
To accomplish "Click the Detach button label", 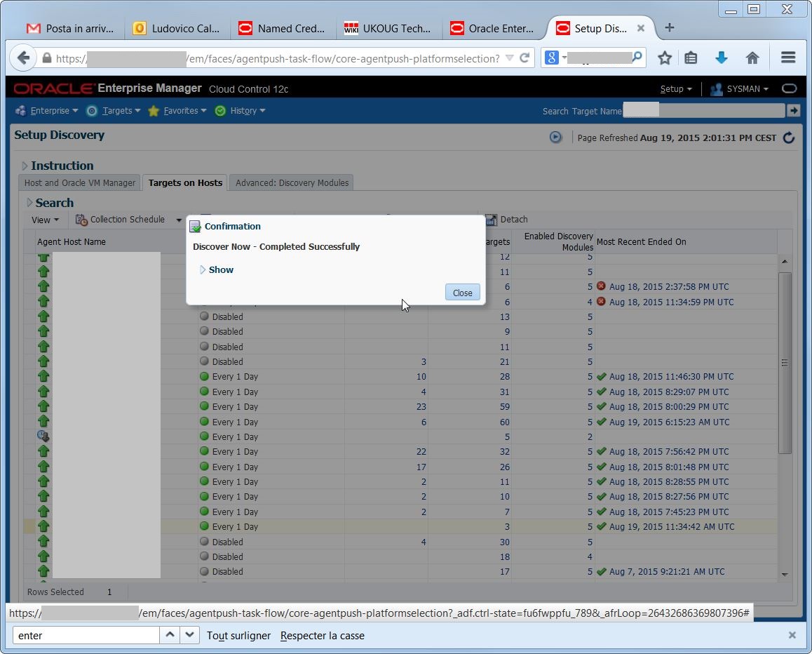I will coord(514,220).
